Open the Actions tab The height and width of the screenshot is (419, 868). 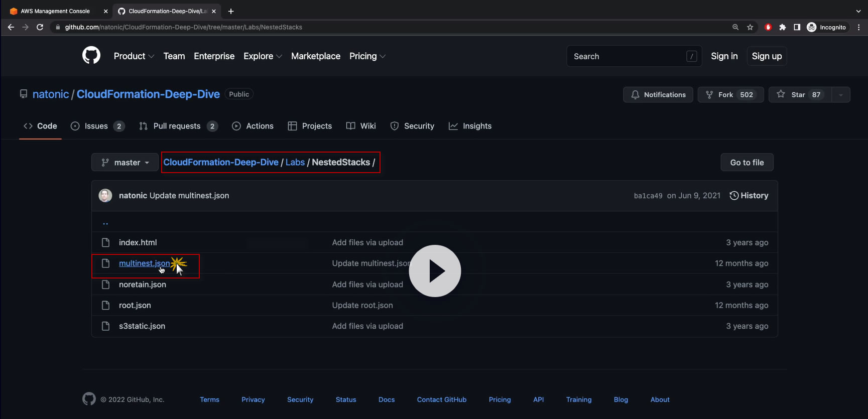253,126
